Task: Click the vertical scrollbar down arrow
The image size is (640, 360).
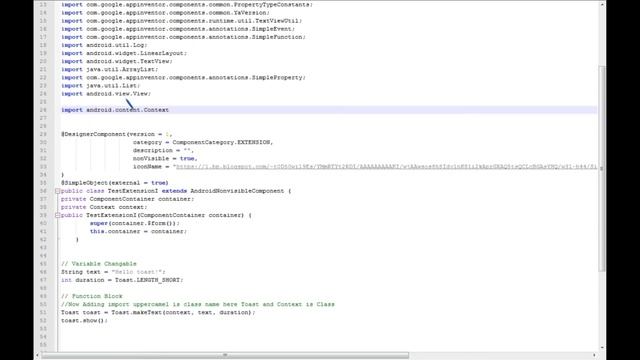Action: point(602,348)
